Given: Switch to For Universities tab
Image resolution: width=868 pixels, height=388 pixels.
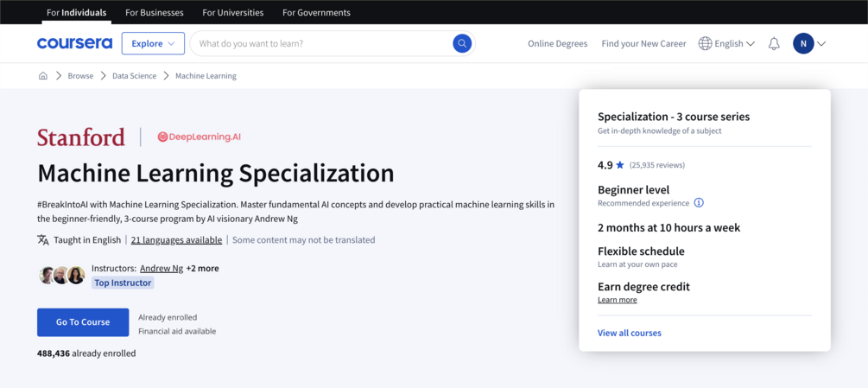Looking at the screenshot, I should (x=233, y=13).
